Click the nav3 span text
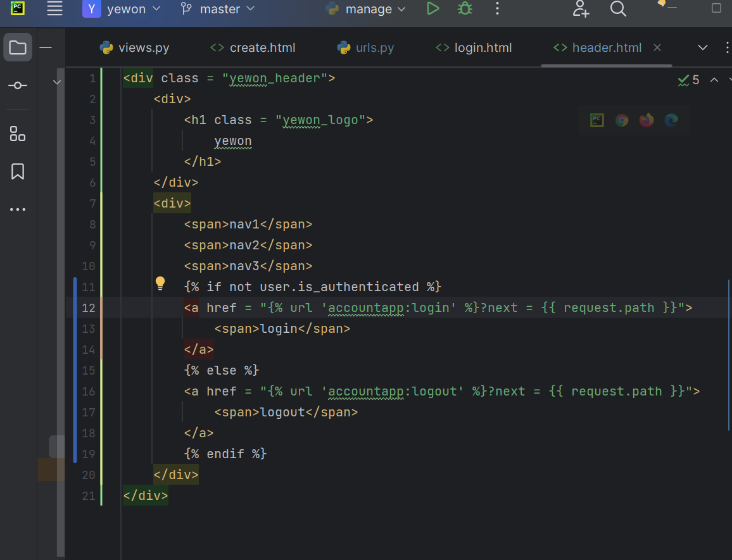Image resolution: width=732 pixels, height=560 pixels. coord(244,266)
